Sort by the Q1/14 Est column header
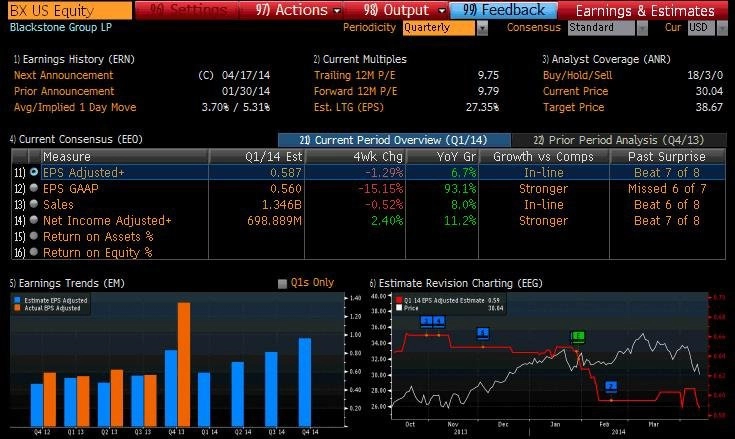735x439 pixels. point(256,156)
